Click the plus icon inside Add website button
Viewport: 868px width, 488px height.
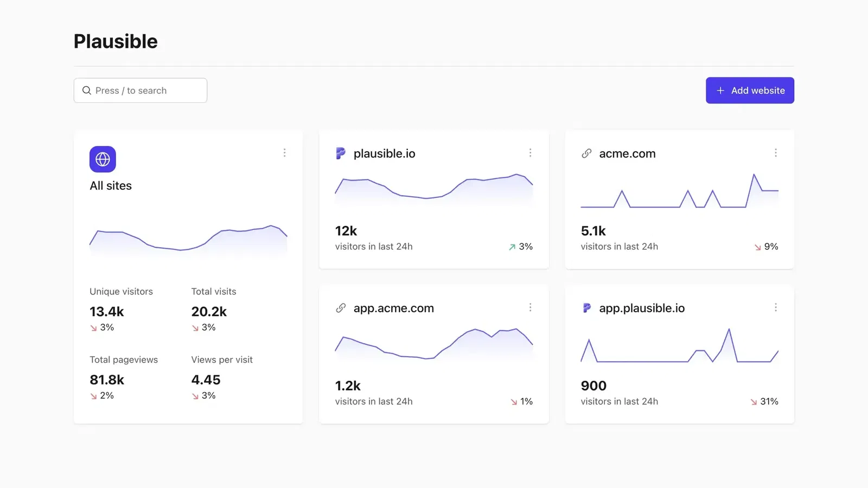point(720,90)
